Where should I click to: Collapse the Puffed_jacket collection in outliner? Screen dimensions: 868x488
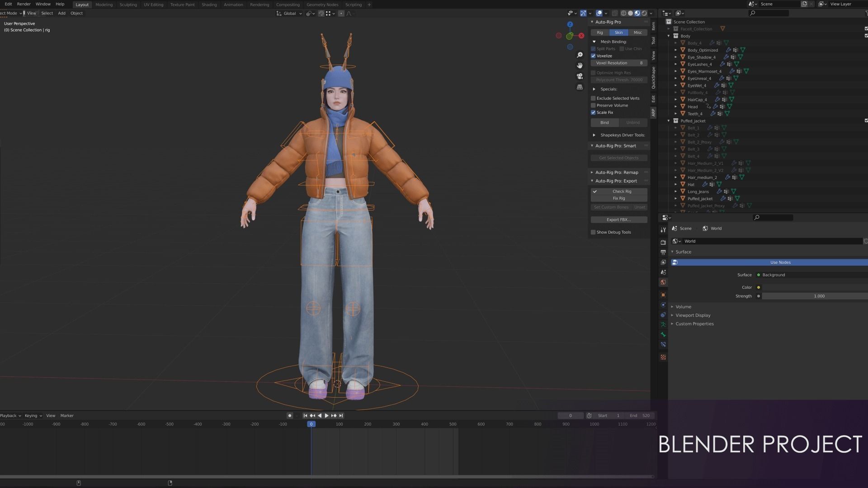(669, 121)
